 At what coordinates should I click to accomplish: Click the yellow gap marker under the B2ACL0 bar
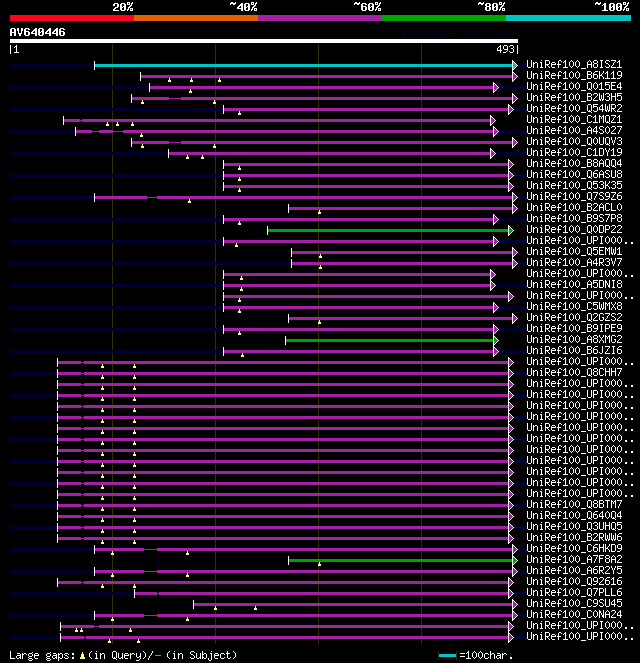320,212
